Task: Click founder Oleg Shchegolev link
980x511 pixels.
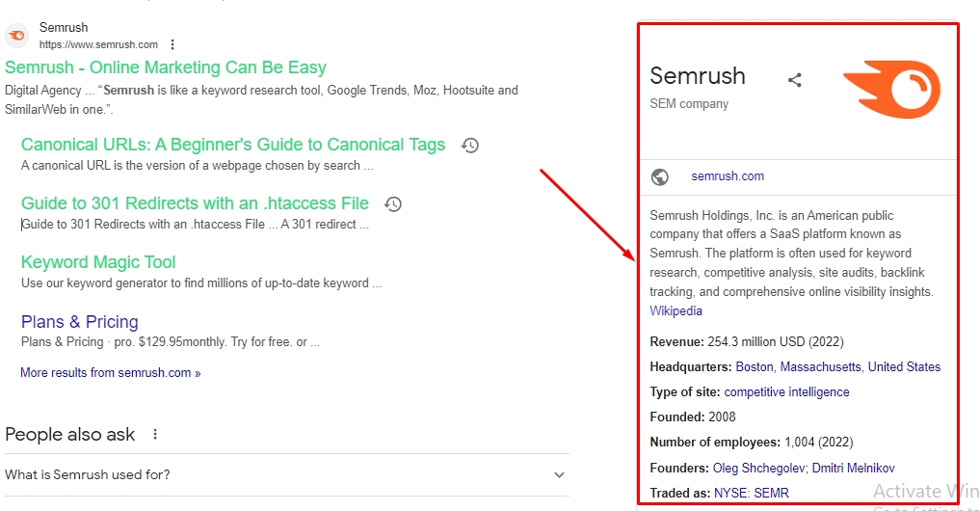Action: [x=758, y=469]
